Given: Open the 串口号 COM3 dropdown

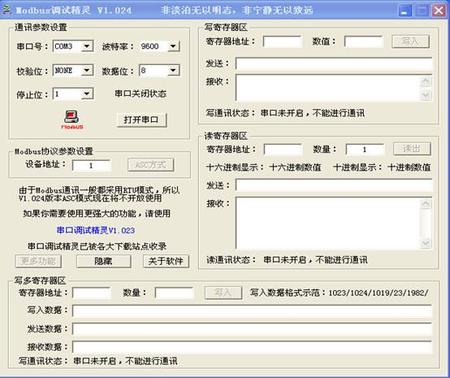Looking at the screenshot, I should 87,46.
